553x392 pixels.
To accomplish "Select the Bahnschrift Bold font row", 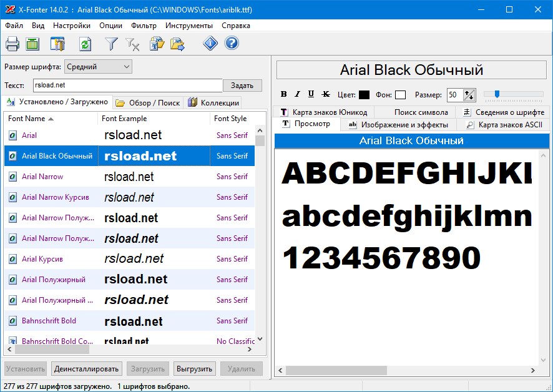I will pyautogui.click(x=129, y=321).
